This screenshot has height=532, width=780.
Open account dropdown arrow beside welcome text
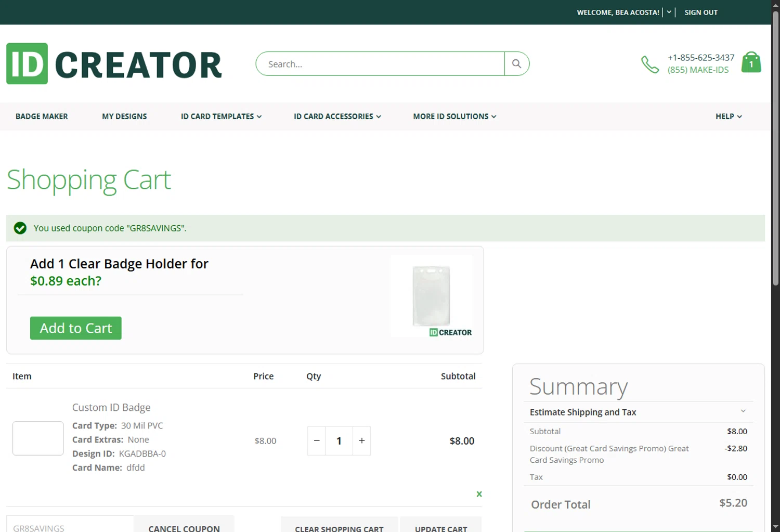point(669,12)
